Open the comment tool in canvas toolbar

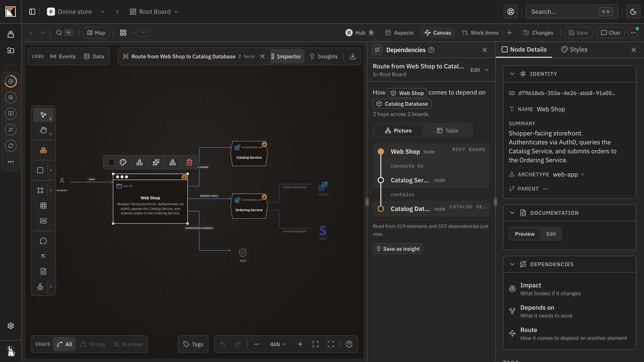43,241
